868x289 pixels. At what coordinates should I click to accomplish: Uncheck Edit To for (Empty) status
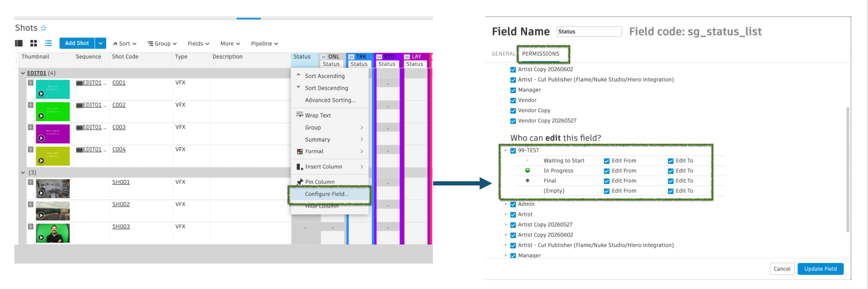[x=671, y=191]
